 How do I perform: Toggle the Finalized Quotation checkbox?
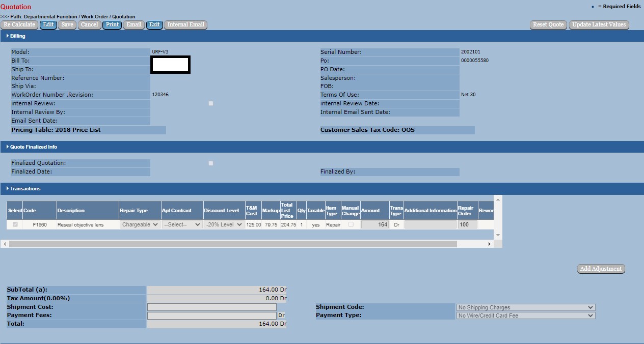(x=211, y=163)
